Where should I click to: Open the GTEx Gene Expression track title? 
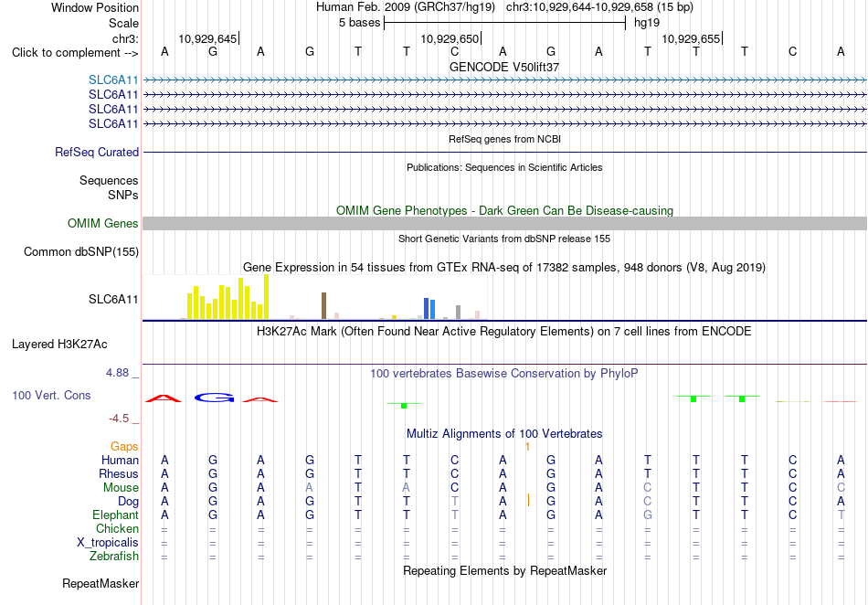click(504, 268)
